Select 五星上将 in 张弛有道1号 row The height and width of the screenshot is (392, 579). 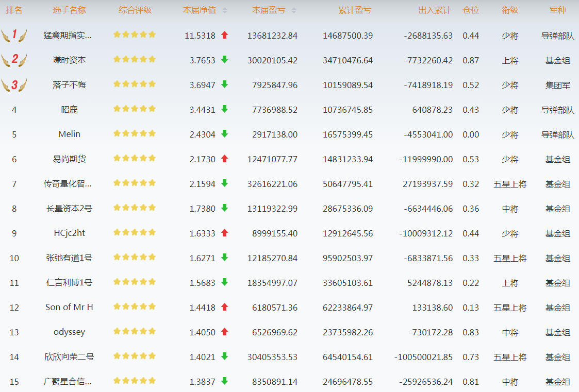[510, 258]
